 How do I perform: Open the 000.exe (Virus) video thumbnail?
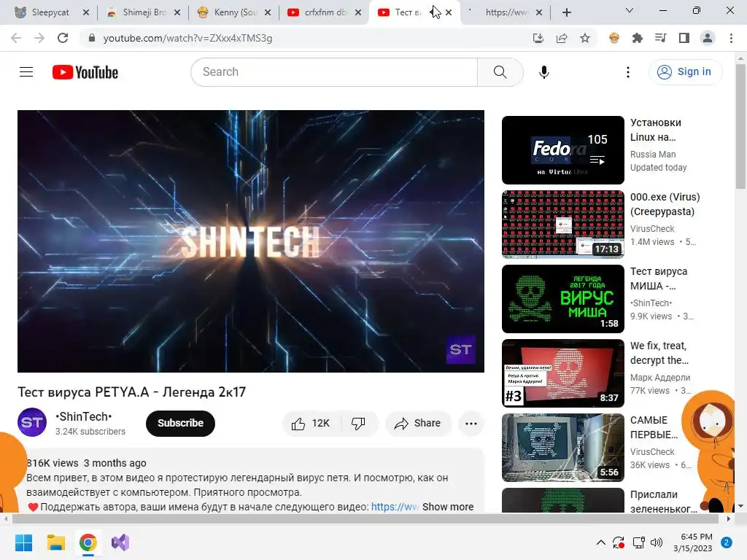(563, 225)
